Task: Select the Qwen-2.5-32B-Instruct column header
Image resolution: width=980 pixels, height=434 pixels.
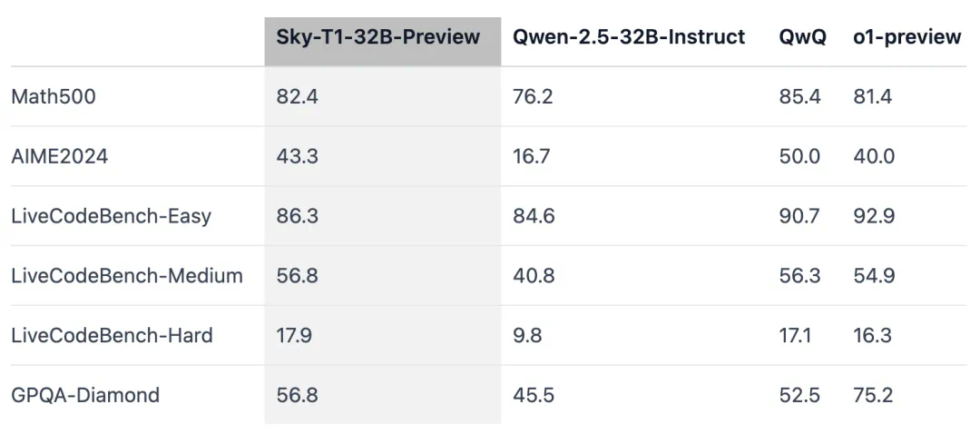Action: pyautogui.click(x=629, y=37)
